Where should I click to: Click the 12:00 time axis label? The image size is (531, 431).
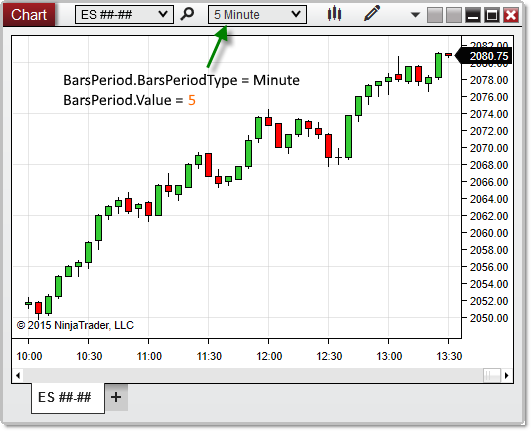[x=269, y=356]
